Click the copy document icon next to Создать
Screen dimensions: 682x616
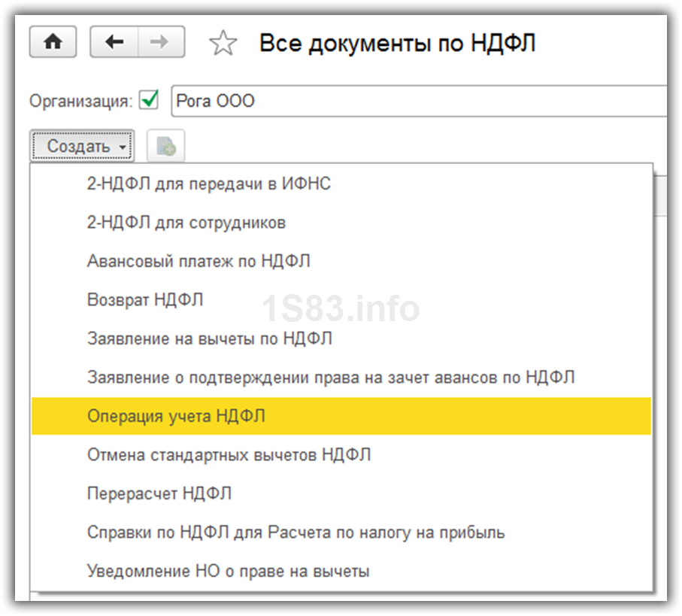[x=165, y=147]
